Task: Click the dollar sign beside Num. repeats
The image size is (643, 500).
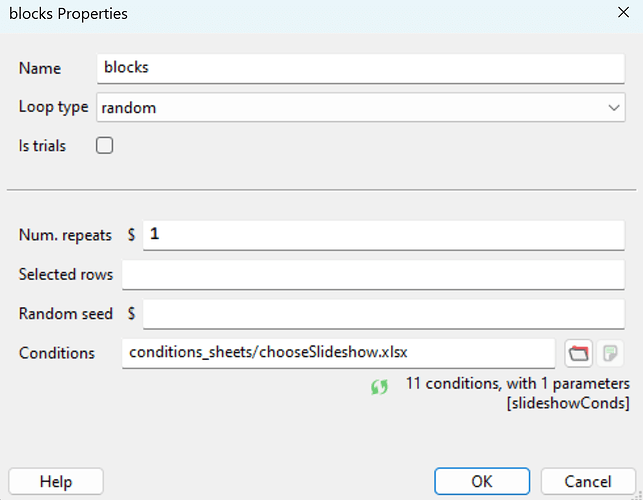Action: [132, 235]
